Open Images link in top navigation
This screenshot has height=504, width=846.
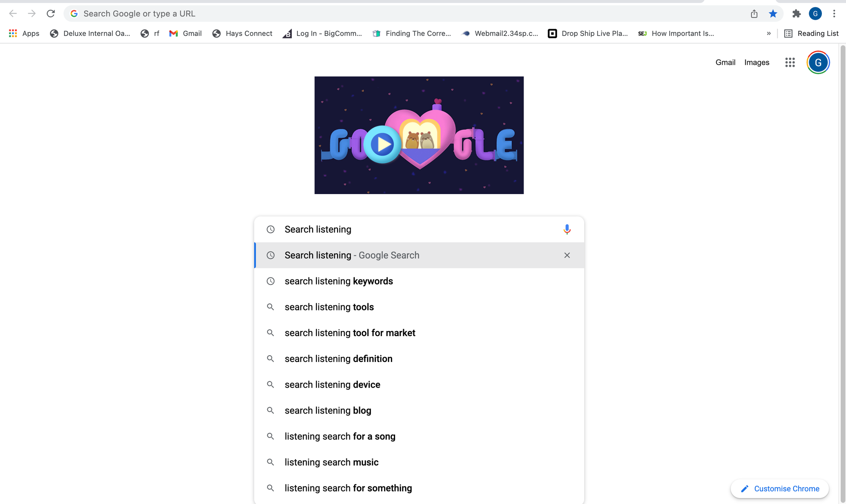757,63
